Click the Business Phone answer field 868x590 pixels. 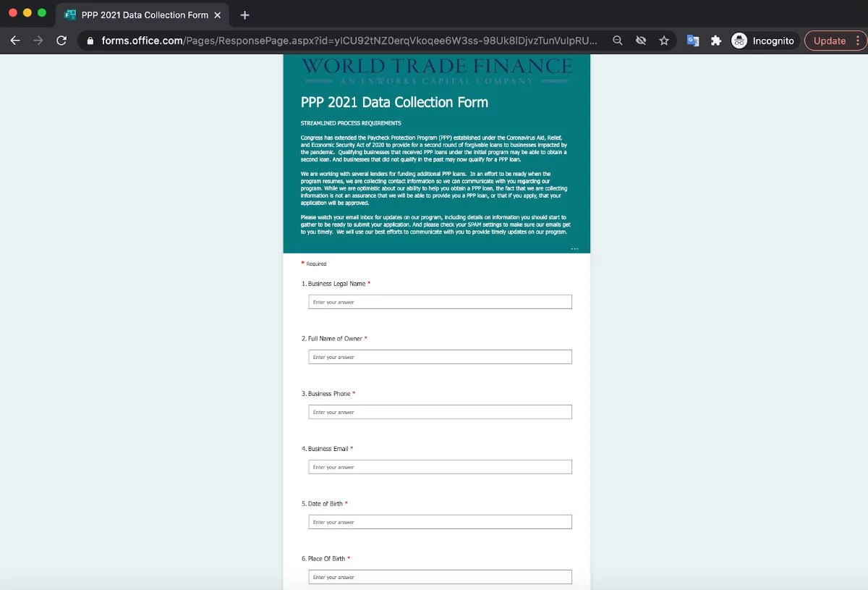pyautogui.click(x=440, y=412)
